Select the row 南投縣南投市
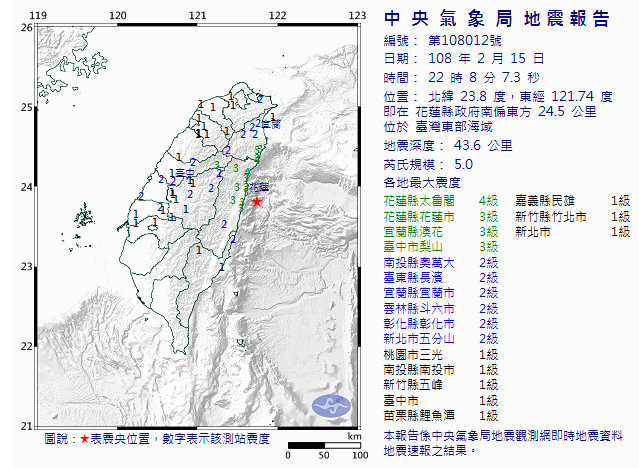 pos(441,370)
